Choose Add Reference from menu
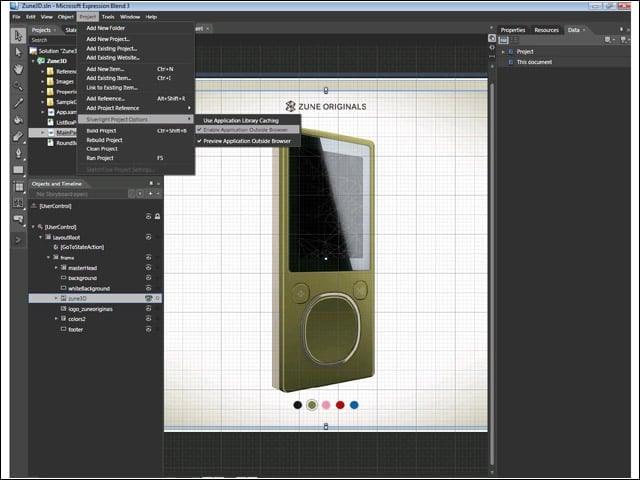640x480 pixels. coord(136,98)
